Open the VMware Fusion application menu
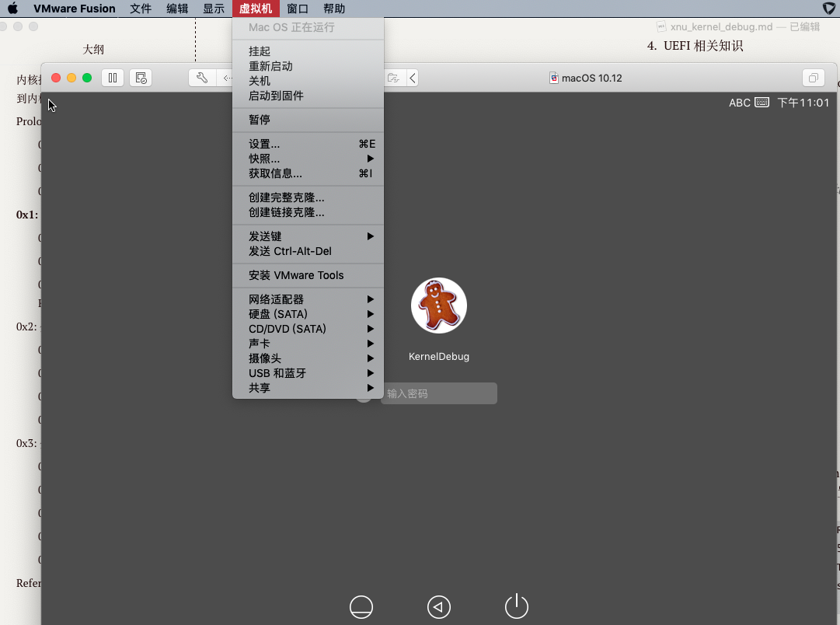The width and height of the screenshot is (840, 625). point(74,9)
